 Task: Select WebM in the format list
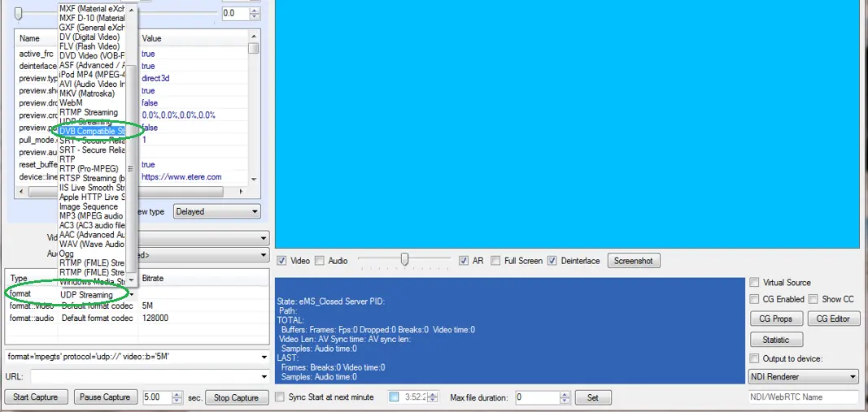(x=72, y=103)
